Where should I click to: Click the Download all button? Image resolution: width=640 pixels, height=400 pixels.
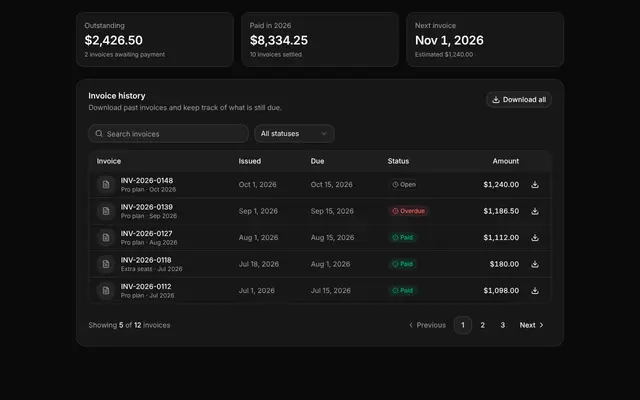[x=519, y=100]
